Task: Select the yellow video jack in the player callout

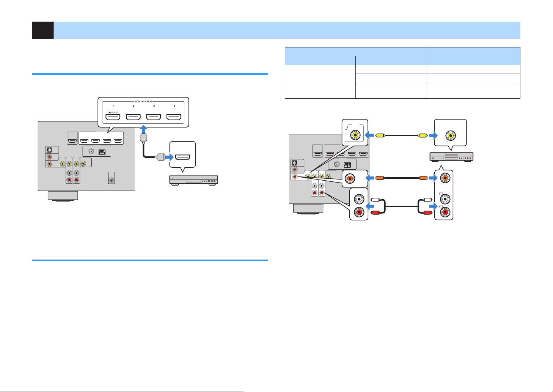Action: (451, 135)
